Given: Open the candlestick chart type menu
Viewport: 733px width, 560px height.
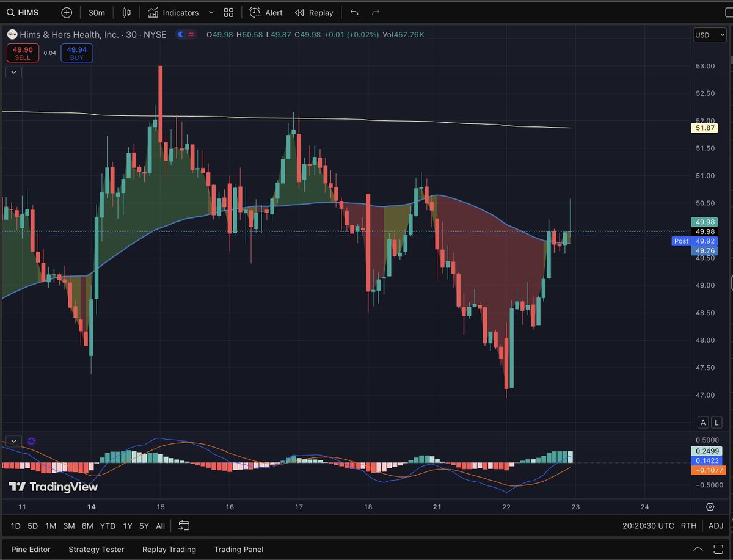Looking at the screenshot, I should point(126,12).
